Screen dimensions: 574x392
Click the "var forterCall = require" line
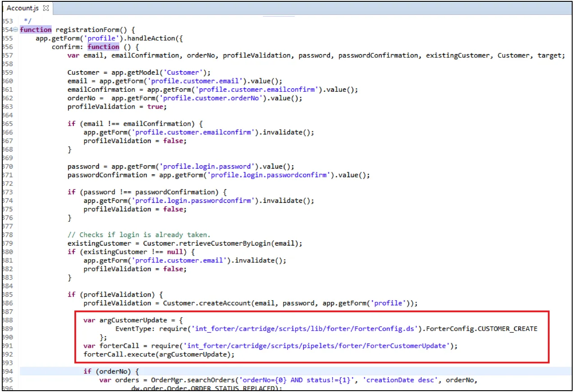coord(271,346)
